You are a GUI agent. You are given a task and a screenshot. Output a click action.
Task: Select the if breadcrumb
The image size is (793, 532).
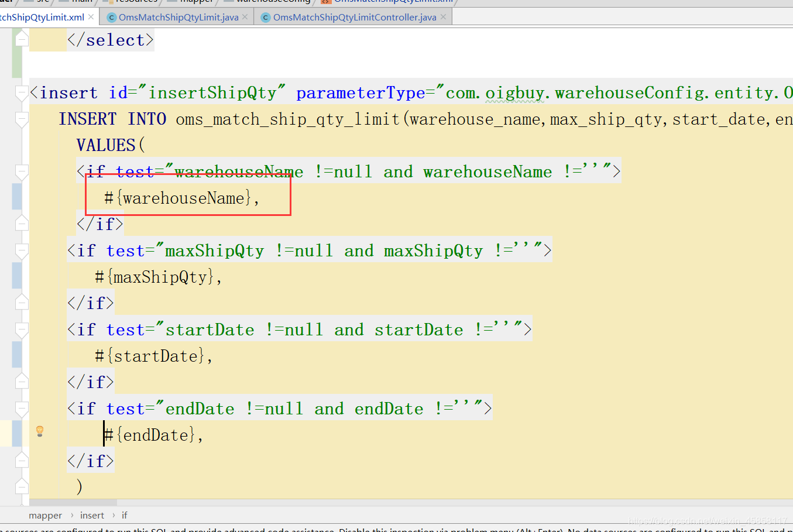[124, 516]
